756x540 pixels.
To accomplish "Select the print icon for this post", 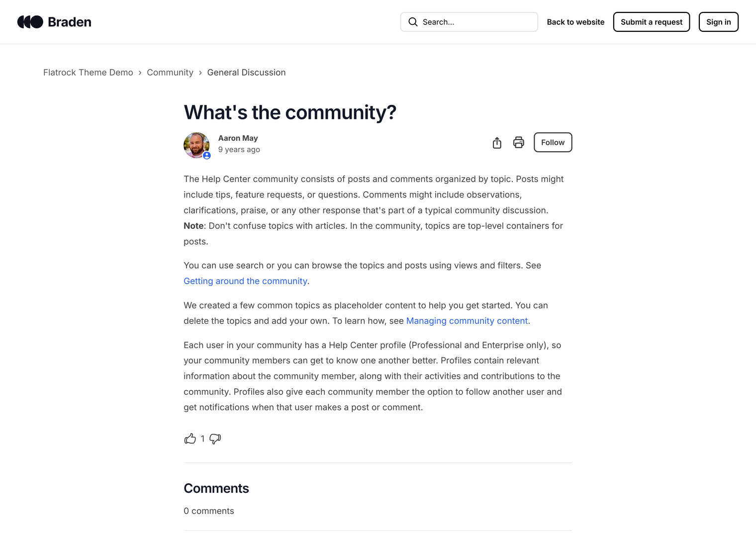I will 518,142.
